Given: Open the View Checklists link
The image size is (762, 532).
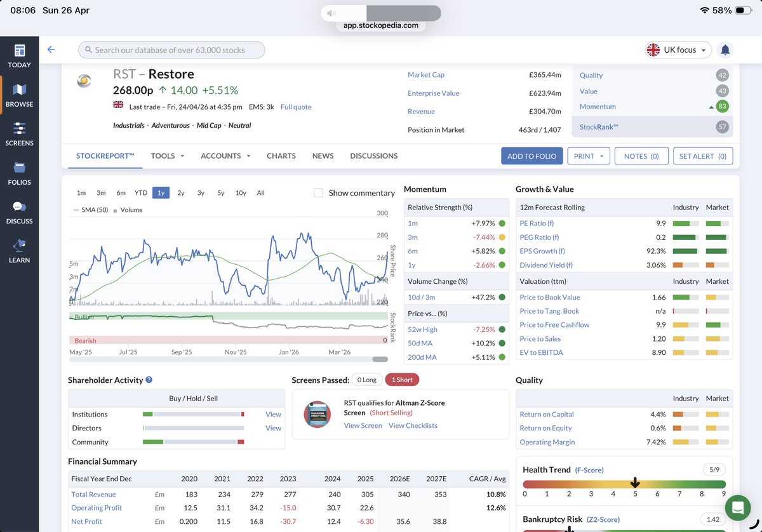Looking at the screenshot, I should [413, 425].
